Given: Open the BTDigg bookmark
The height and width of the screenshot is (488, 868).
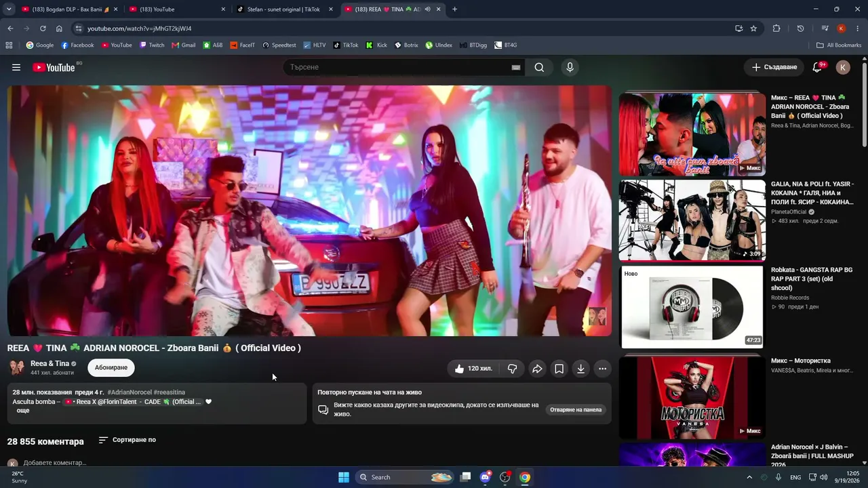Looking at the screenshot, I should click(x=473, y=45).
